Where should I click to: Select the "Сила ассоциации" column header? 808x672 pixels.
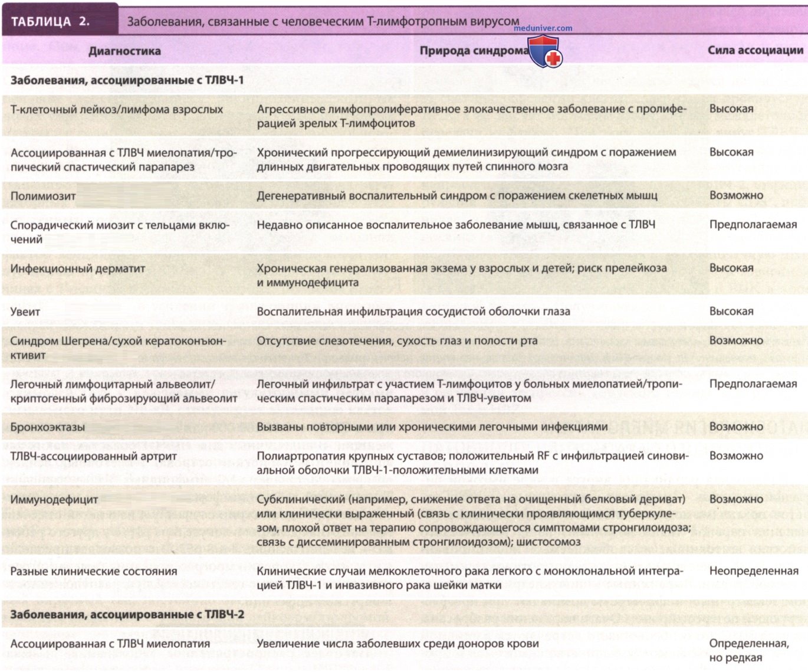pos(756,50)
